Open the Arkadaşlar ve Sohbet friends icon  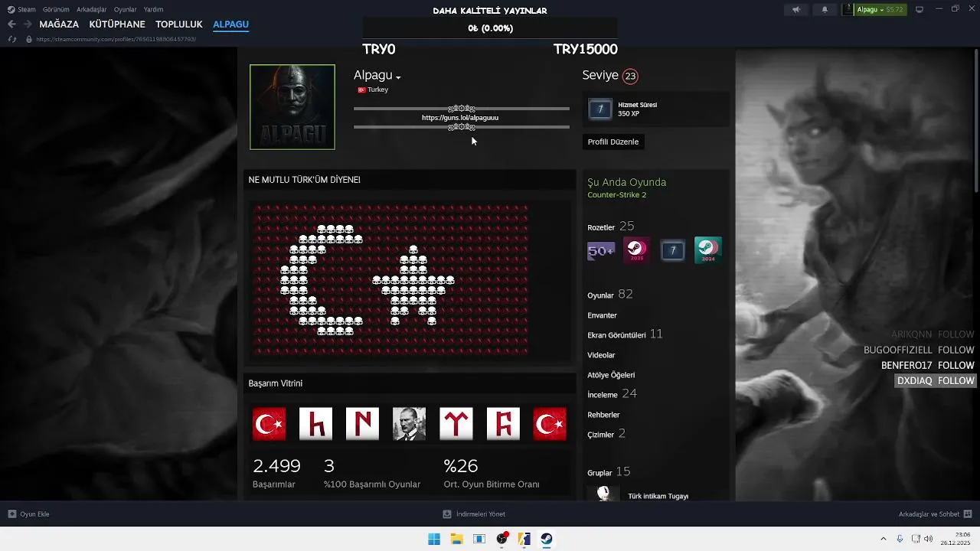967,514
